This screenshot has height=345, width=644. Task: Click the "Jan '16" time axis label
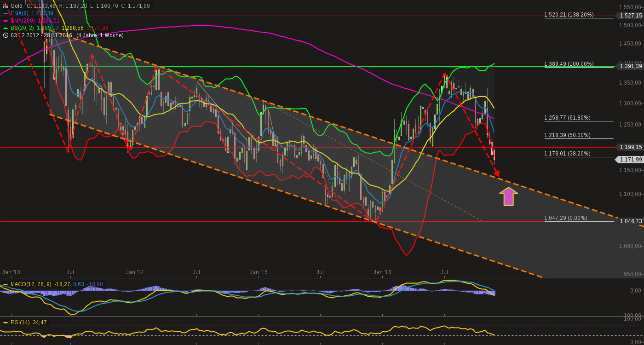[383, 272]
